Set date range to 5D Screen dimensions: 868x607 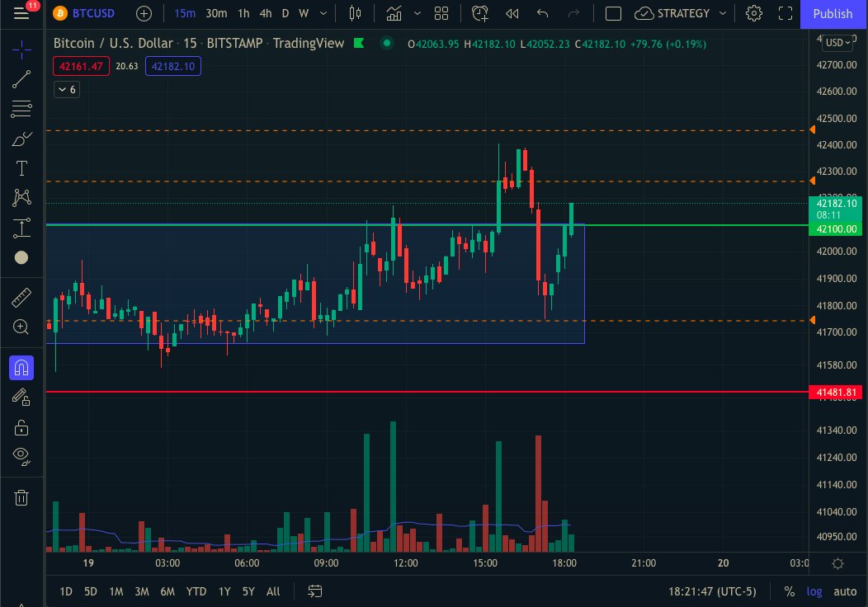(90, 591)
